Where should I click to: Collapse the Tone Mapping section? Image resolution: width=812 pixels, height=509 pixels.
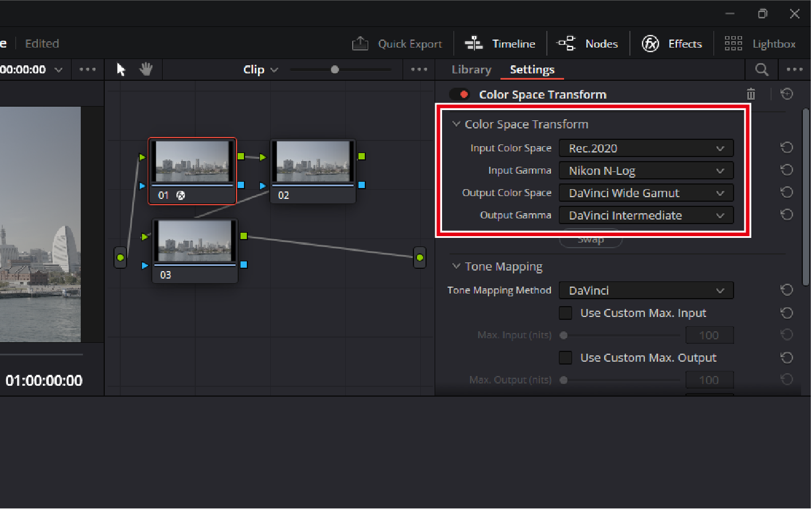pos(456,267)
